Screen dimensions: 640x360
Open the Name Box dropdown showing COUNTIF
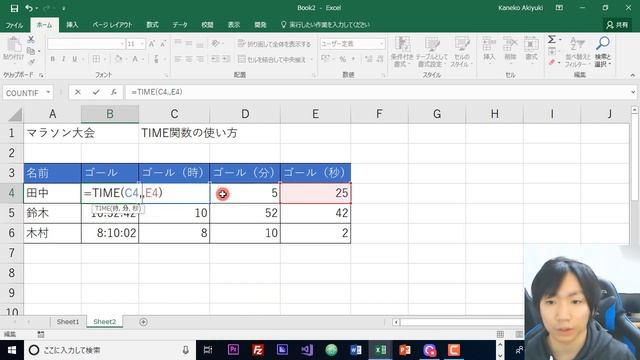pyautogui.click(x=48, y=93)
